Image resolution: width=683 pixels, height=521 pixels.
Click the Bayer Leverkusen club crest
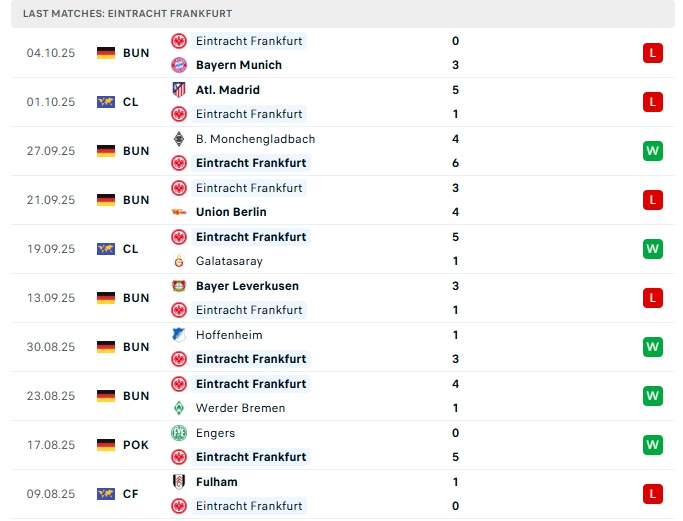(179, 286)
